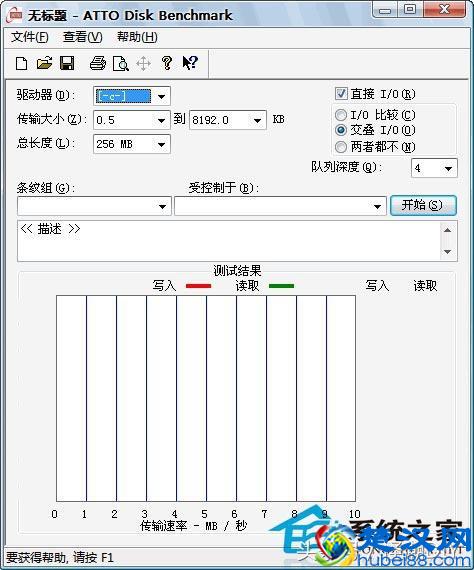Open the 查看(V) menu
Screen dimensions: 474x570
[x=83, y=37]
